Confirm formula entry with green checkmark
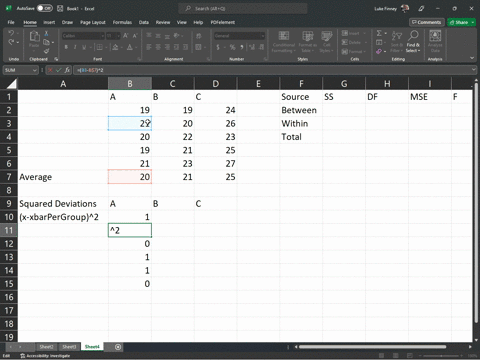The height and width of the screenshot is (360, 480). point(59,70)
